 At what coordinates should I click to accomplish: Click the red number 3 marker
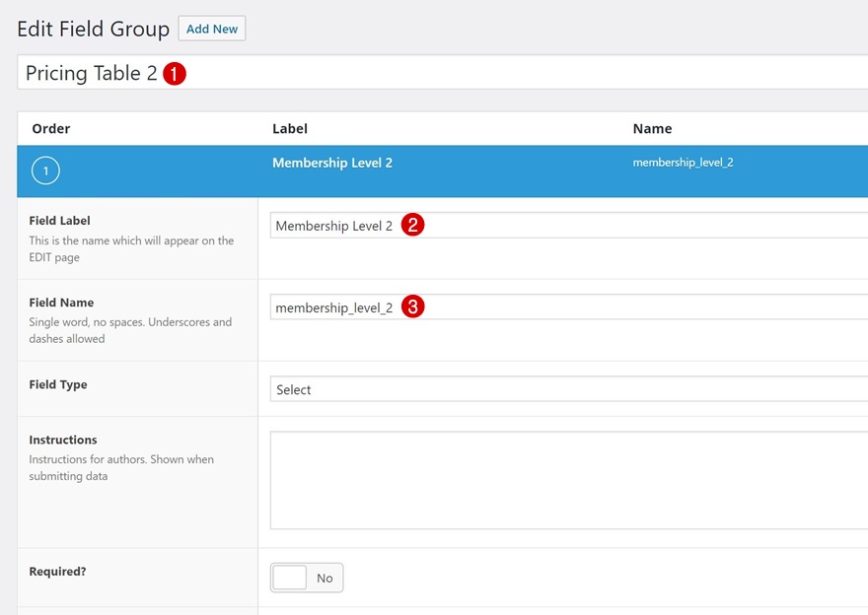click(x=414, y=307)
